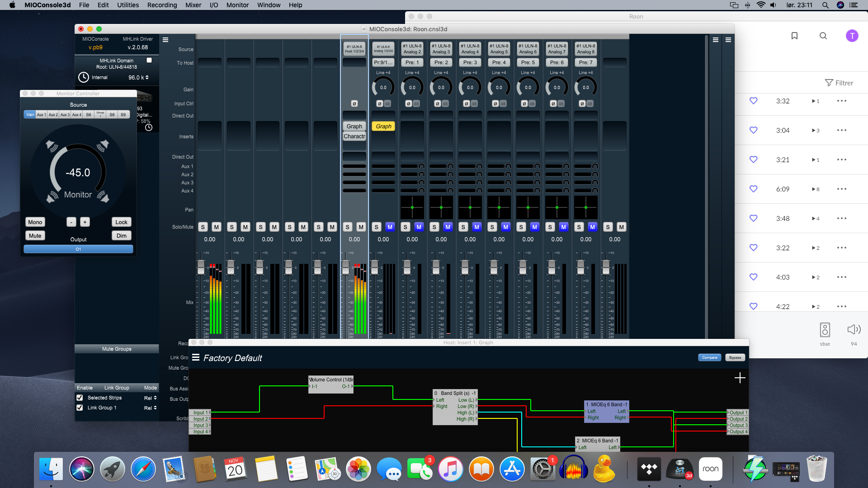The width and height of the screenshot is (868, 488).
Task: Open the I/O menu
Action: tap(214, 5)
